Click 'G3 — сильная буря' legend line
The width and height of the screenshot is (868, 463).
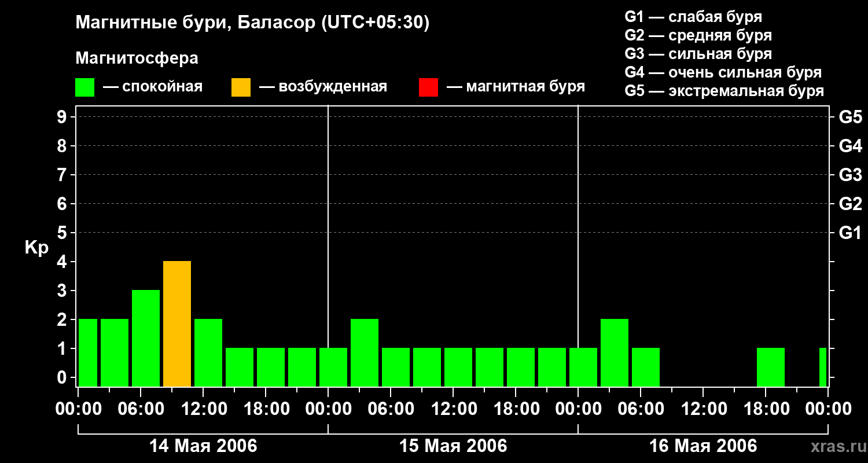(x=698, y=54)
